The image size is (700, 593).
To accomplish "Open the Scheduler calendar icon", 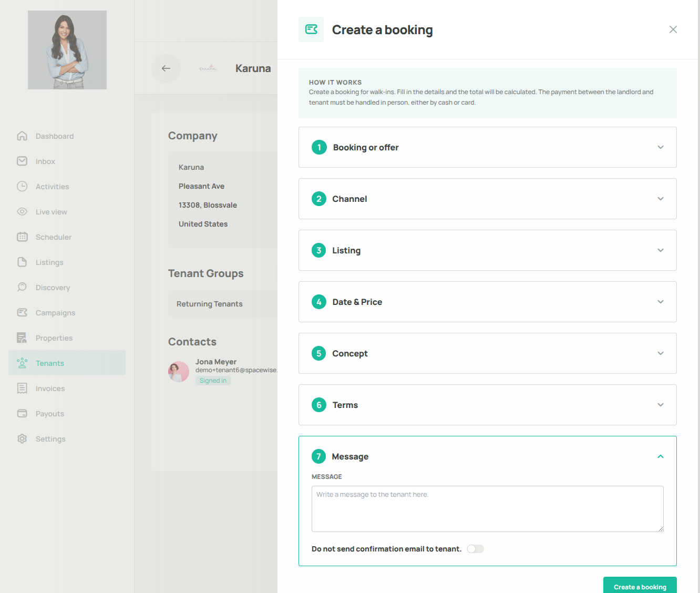I will pyautogui.click(x=22, y=237).
